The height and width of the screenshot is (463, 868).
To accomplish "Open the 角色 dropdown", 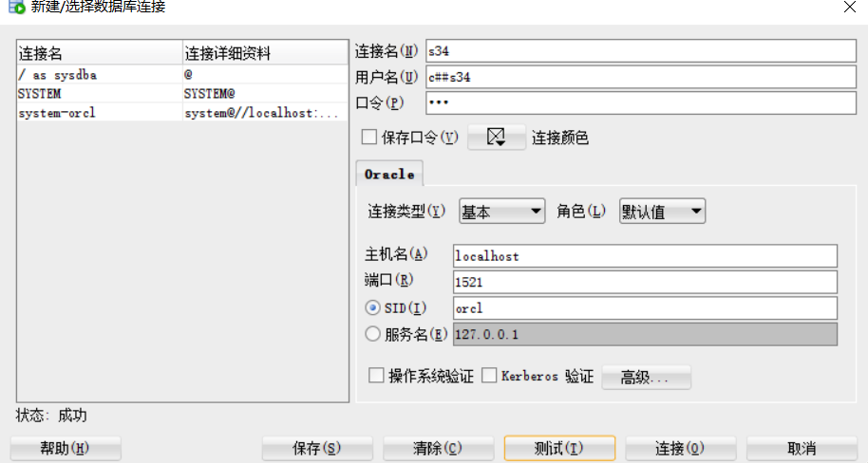I will (662, 211).
